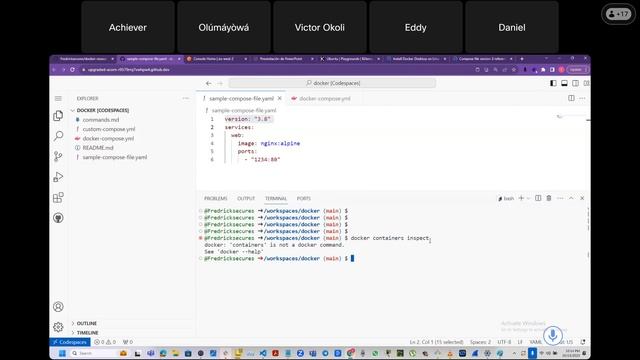The height and width of the screenshot is (360, 640).
Task: Click the docker [Codespaces] command center search
Action: [x=332, y=83]
